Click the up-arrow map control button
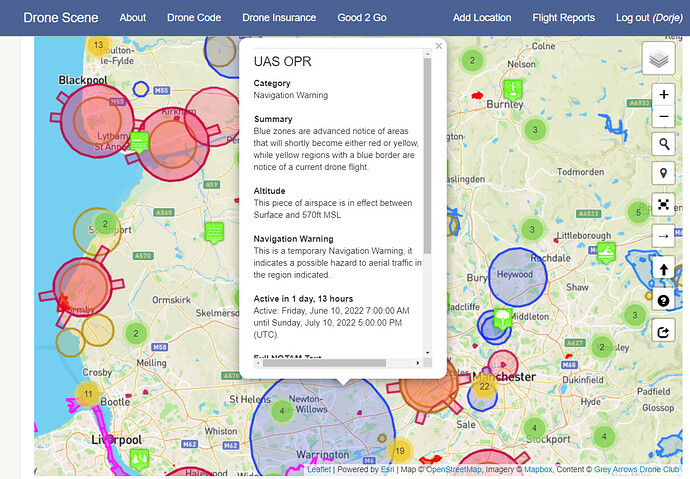690x479 pixels. (663, 268)
